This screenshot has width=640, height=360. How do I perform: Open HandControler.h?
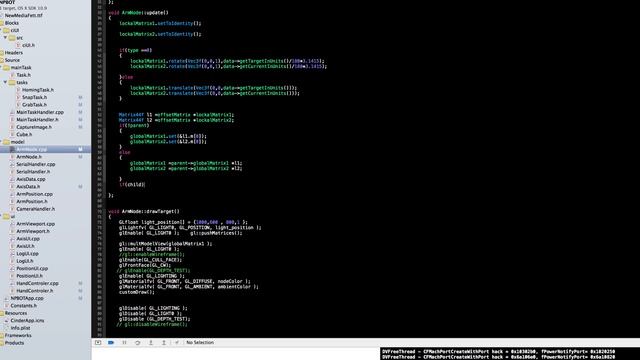point(35,291)
